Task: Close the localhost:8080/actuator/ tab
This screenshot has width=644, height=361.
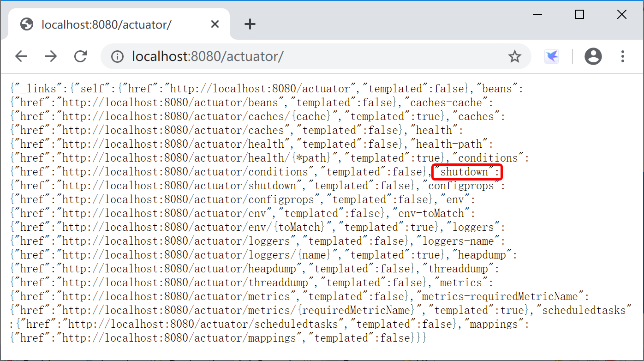Action: pyautogui.click(x=215, y=24)
